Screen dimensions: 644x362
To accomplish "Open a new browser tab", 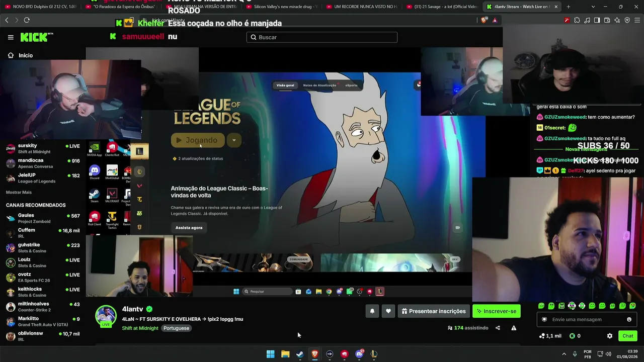I will [x=569, y=7].
